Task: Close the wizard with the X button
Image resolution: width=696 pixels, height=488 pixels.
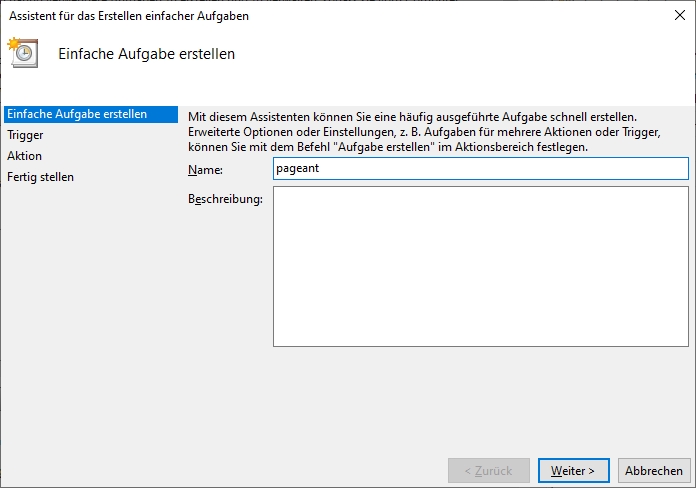Action: click(x=680, y=15)
